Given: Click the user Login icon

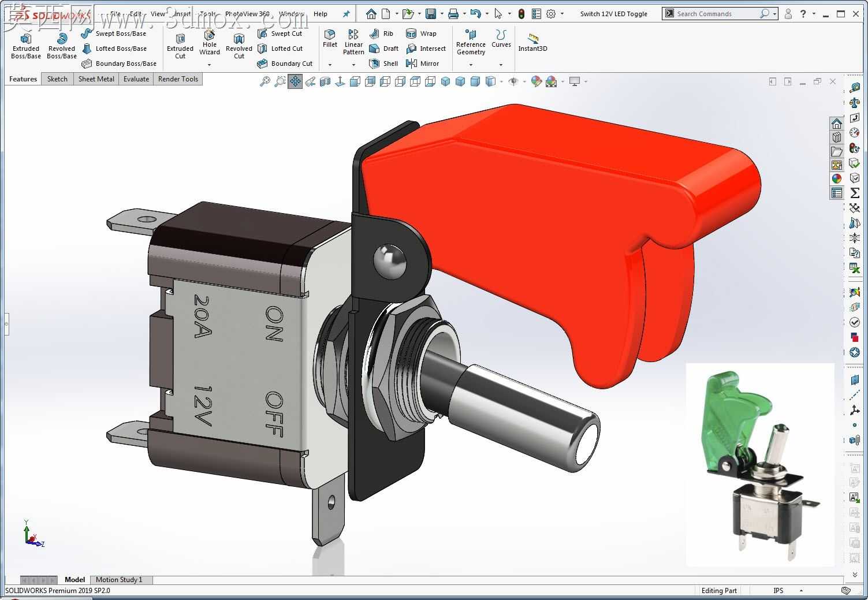Looking at the screenshot, I should [x=788, y=14].
